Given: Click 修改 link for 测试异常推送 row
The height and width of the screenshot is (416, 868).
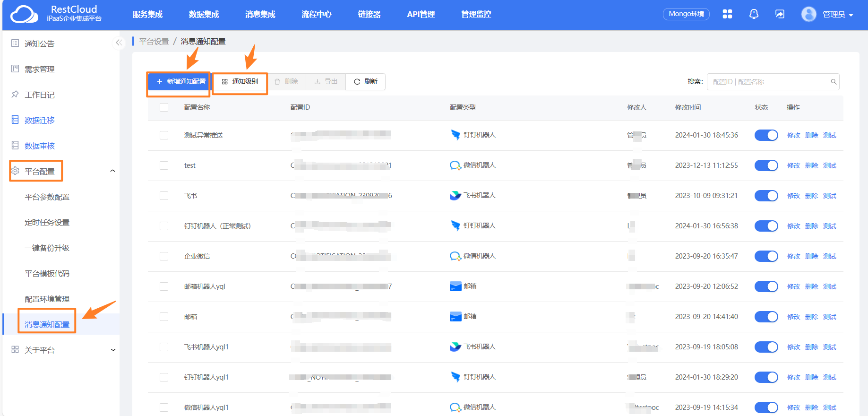Looking at the screenshot, I should click(793, 135).
